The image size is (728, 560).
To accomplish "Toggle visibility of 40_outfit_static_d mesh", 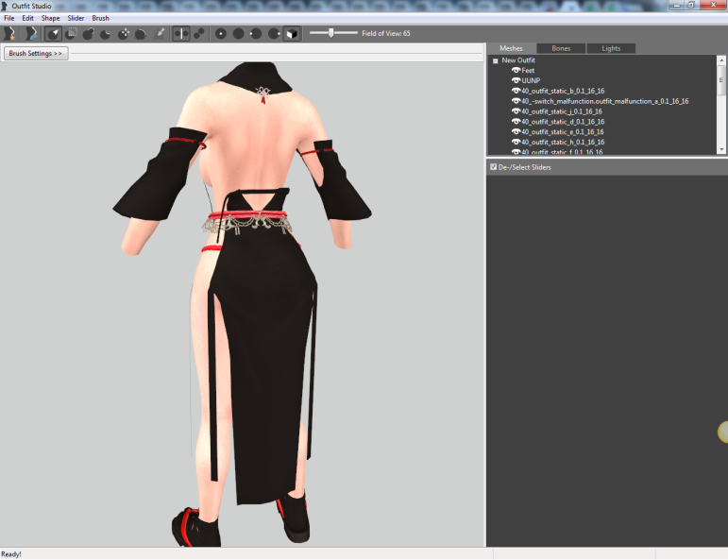I will point(516,122).
